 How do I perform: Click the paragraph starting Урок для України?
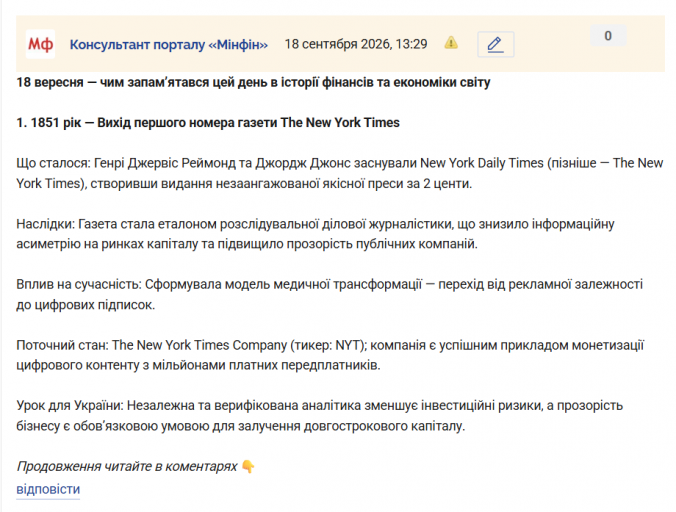pos(319,415)
